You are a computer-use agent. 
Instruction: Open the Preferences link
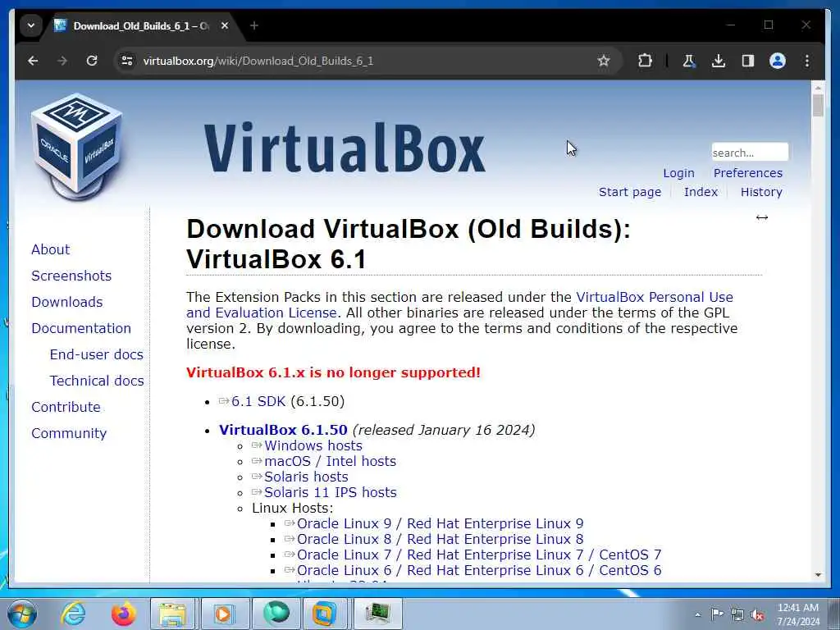748,173
